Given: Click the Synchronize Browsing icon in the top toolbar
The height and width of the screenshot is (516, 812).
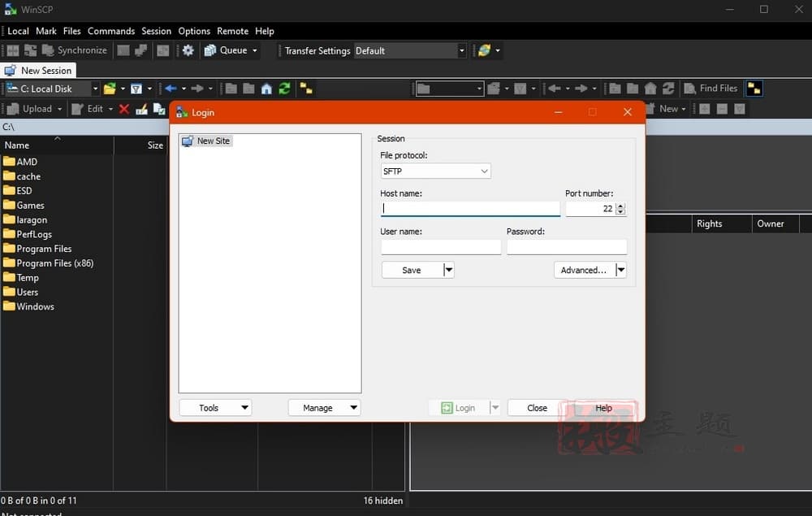Looking at the screenshot, I should 31,50.
